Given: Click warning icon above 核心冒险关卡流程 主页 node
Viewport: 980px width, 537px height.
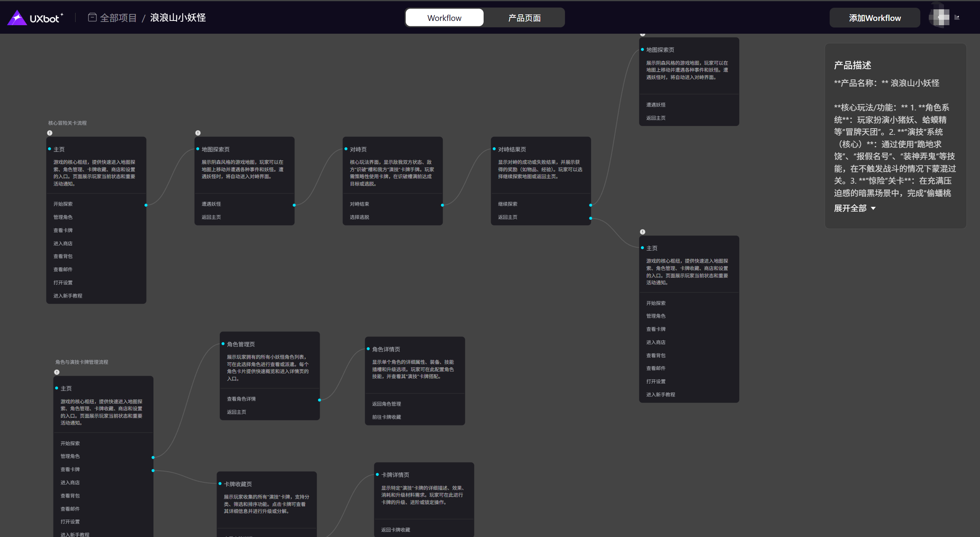Looking at the screenshot, I should point(50,133).
